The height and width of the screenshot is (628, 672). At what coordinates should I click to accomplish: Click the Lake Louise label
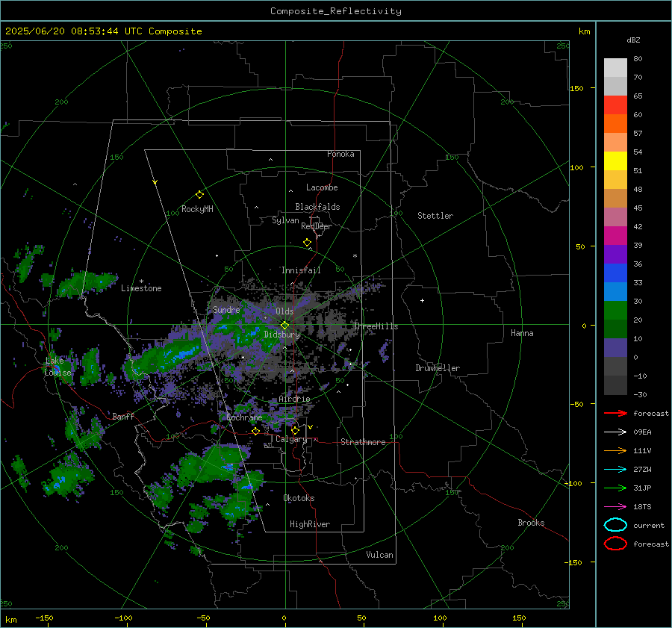[x=57, y=367]
